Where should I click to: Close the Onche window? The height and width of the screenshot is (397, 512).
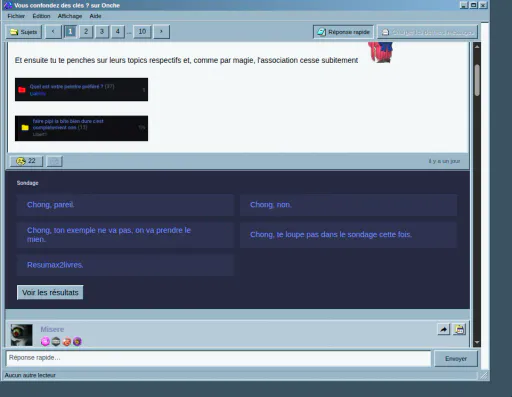point(483,5)
